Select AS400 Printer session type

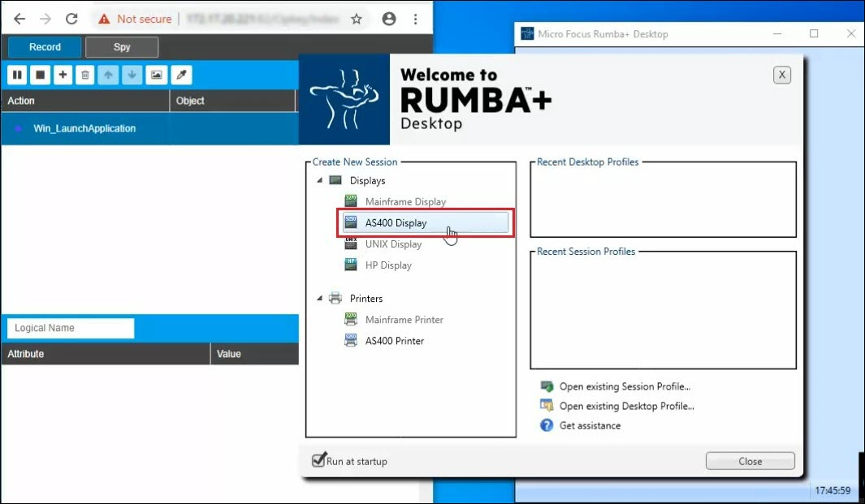395,341
